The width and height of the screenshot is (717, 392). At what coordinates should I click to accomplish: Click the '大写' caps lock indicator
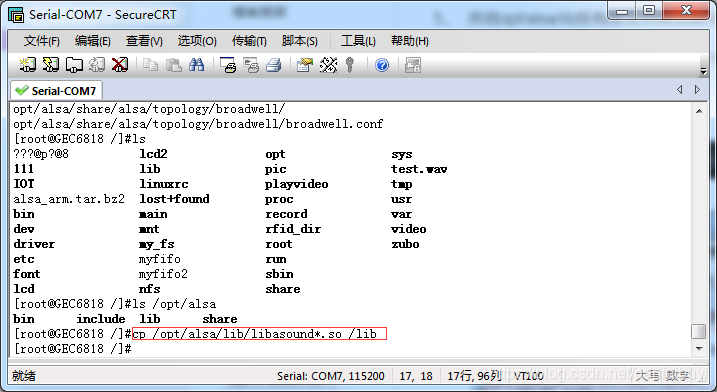647,376
